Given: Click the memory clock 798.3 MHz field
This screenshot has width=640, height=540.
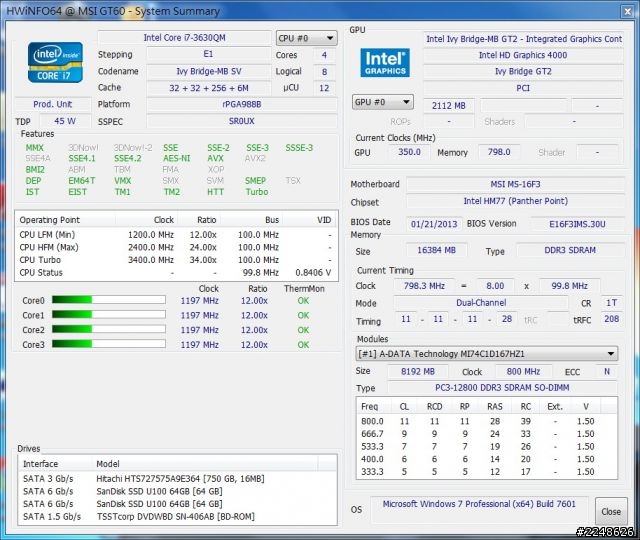Looking at the screenshot, I should click(424, 286).
